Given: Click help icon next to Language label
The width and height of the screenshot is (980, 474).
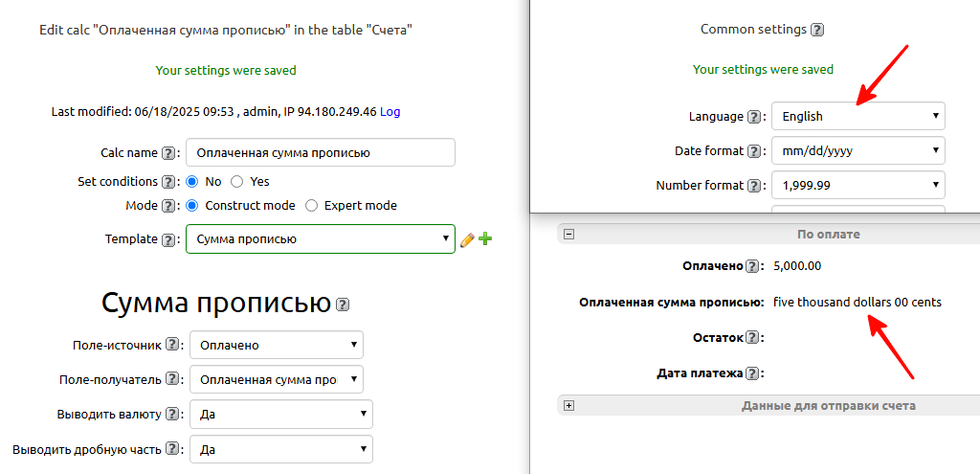Looking at the screenshot, I should (x=755, y=117).
